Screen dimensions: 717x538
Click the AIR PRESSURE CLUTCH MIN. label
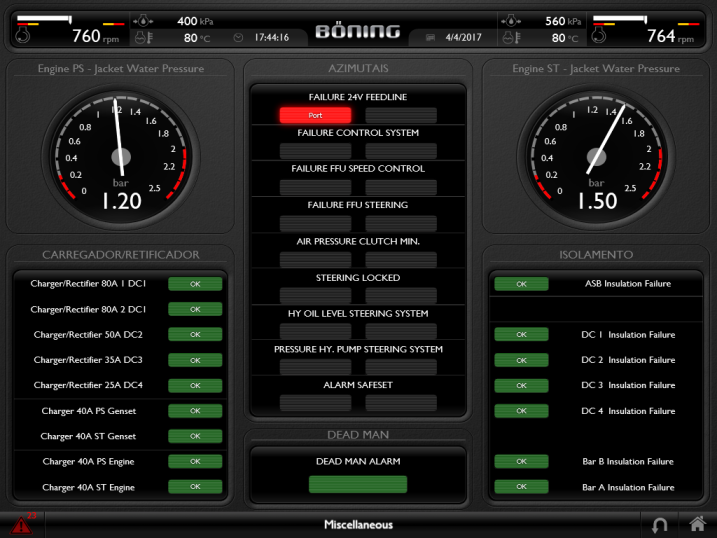358,241
